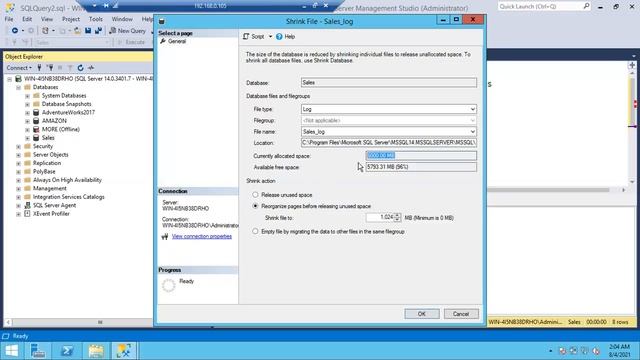The image size is (640, 360).
Task: Click the Quick Launch search box
Action: pos(544,7)
